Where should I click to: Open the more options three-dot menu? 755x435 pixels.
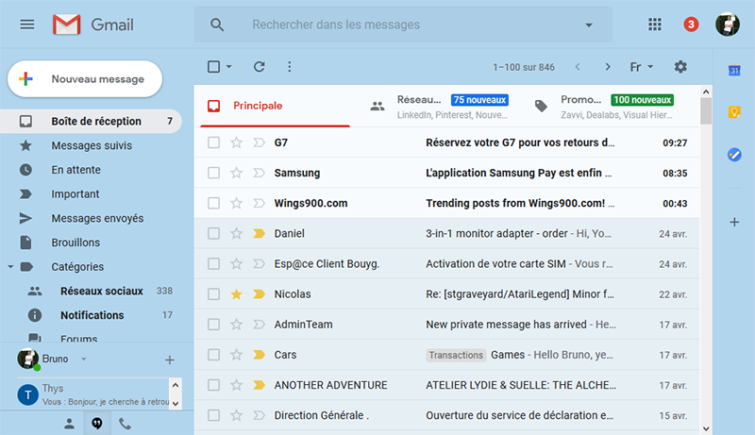pyautogui.click(x=289, y=66)
